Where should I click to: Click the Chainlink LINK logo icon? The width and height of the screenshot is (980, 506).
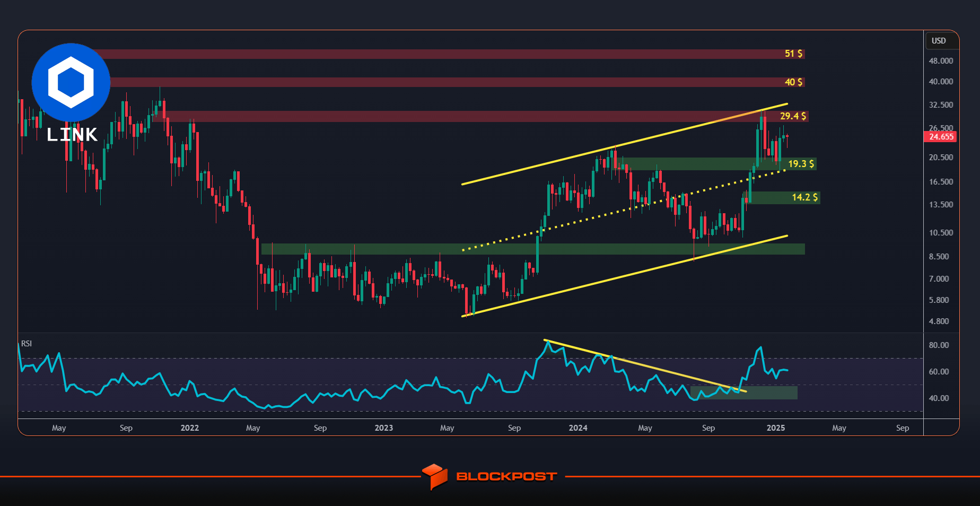[71, 83]
